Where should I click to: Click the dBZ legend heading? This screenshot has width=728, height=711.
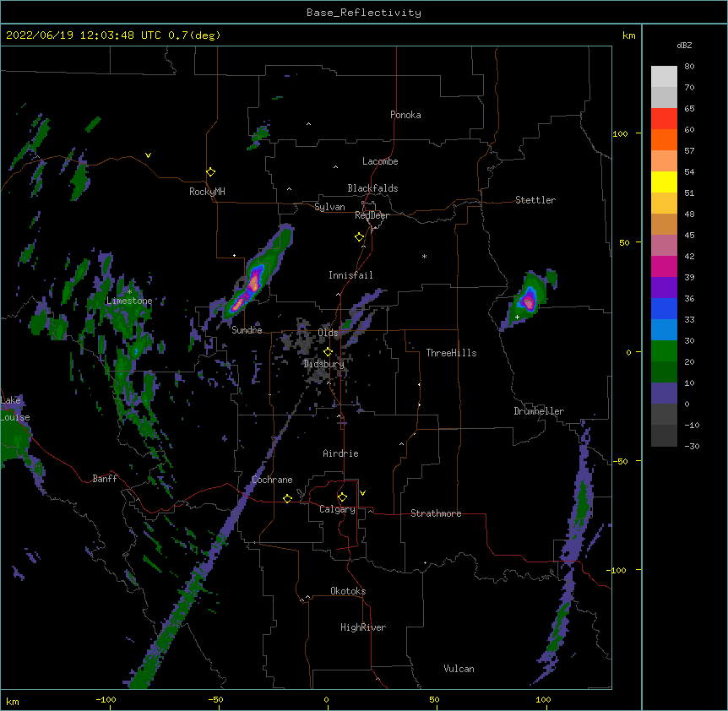pos(684,45)
